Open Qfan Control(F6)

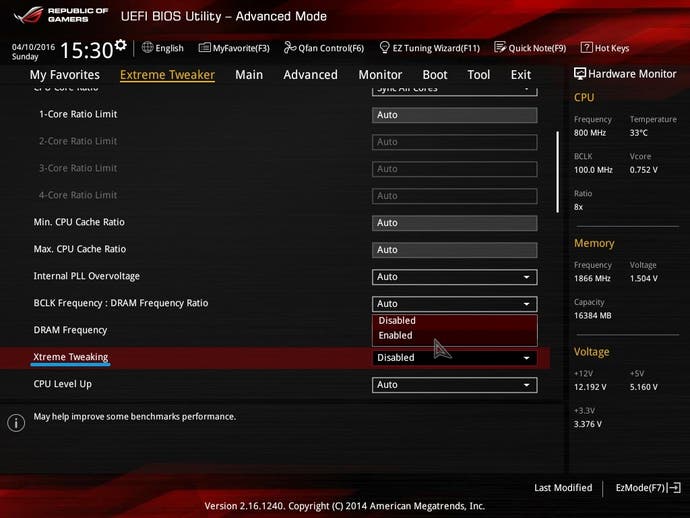(324, 48)
